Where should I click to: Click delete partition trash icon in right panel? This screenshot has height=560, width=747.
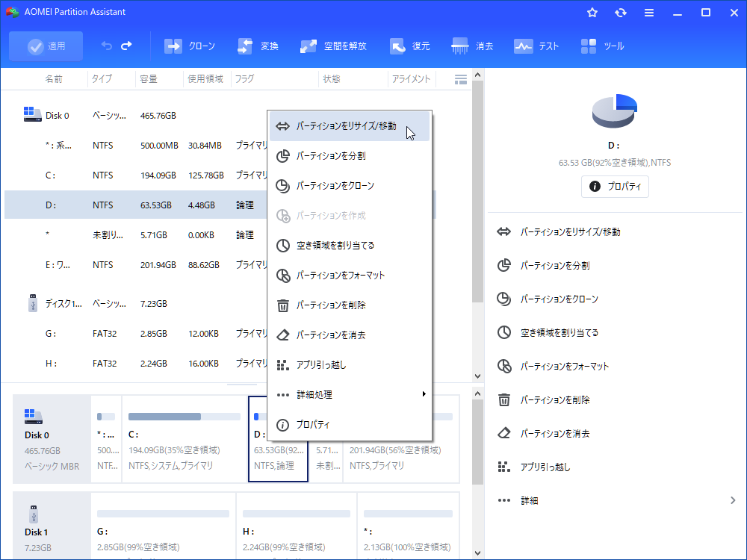point(504,399)
